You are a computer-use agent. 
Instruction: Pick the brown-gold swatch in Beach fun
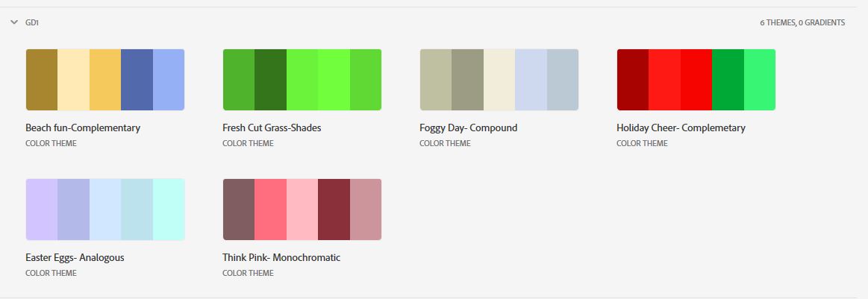pos(42,80)
